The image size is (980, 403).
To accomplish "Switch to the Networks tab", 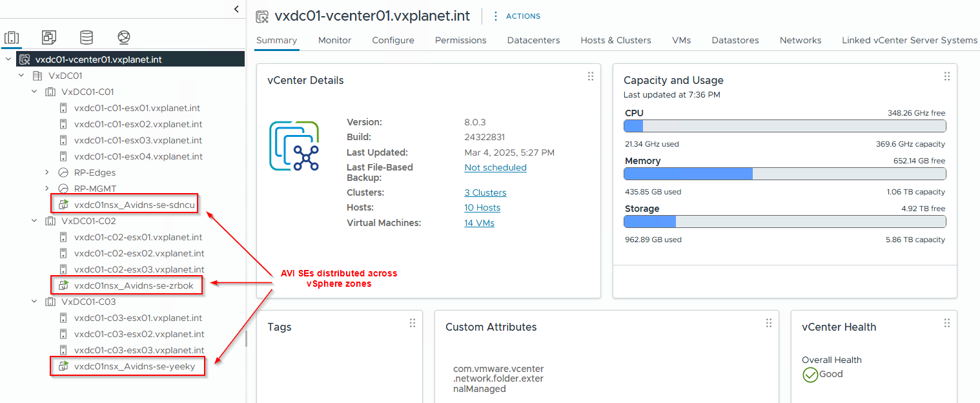I will pos(801,40).
